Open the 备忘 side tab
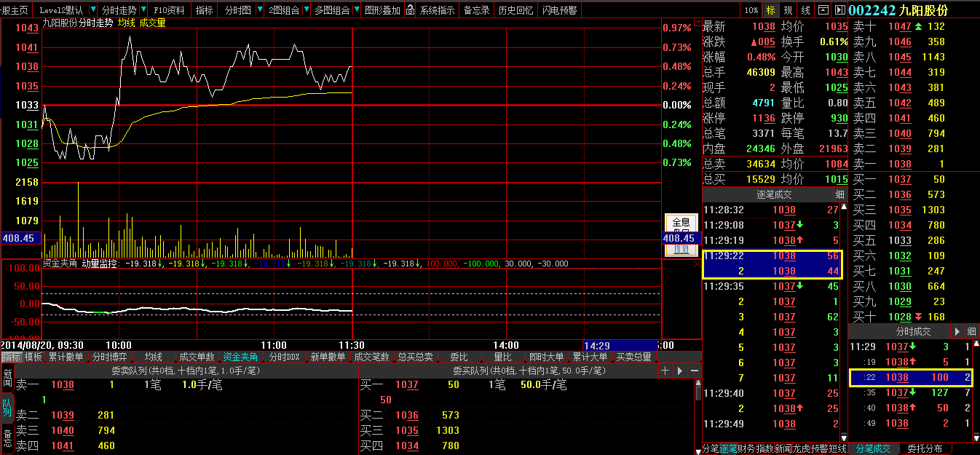The image size is (980, 455). [x=7, y=438]
